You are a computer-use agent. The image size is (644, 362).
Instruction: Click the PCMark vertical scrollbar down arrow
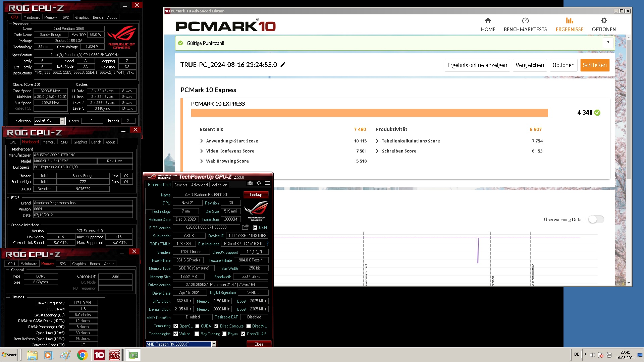[x=629, y=283]
